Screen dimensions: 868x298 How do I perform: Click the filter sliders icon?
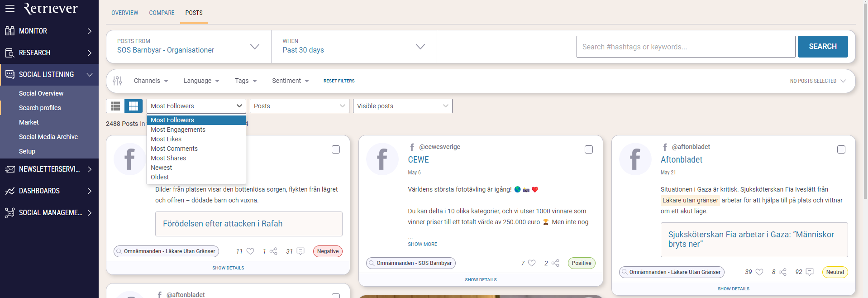tap(117, 81)
